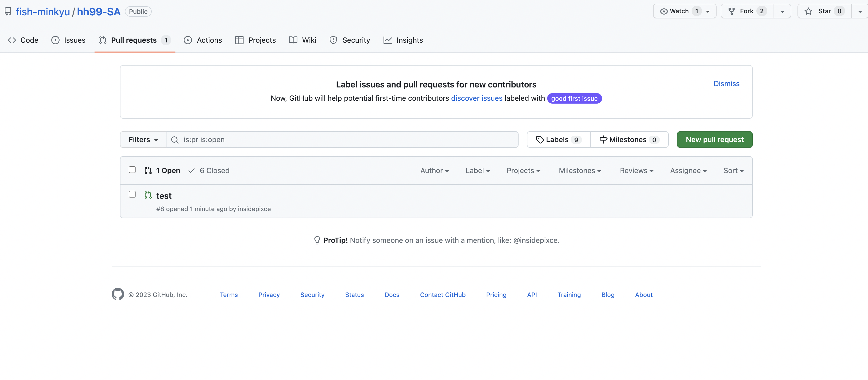
Task: Expand the Filters dropdown
Action: 143,140
